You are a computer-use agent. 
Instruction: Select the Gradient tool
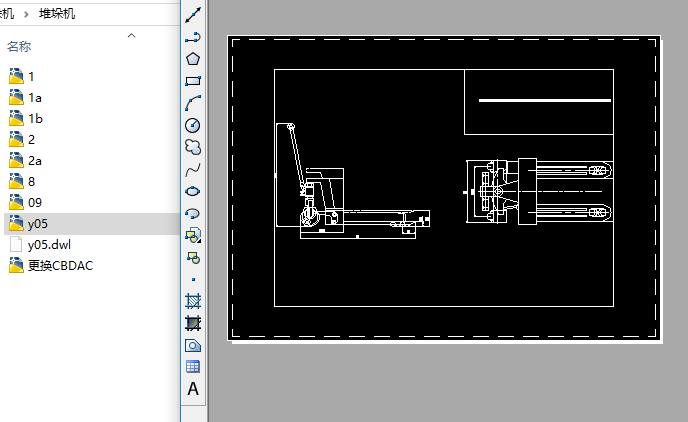[193, 324]
